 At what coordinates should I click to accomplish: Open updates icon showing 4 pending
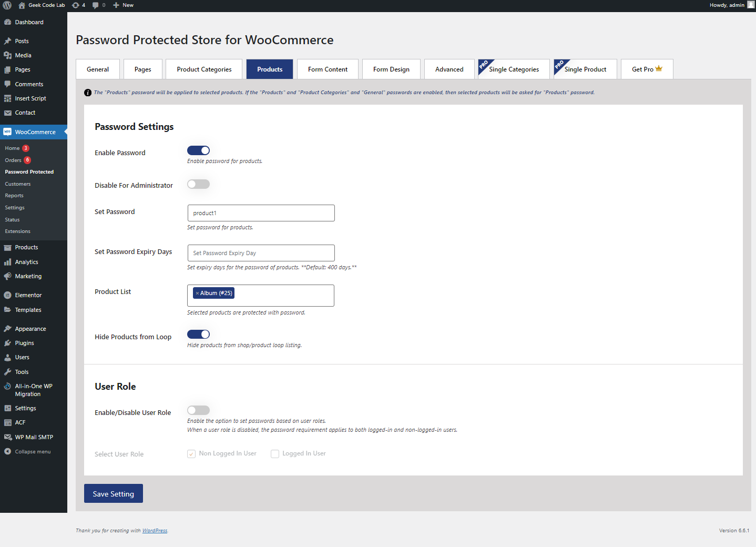(76, 5)
